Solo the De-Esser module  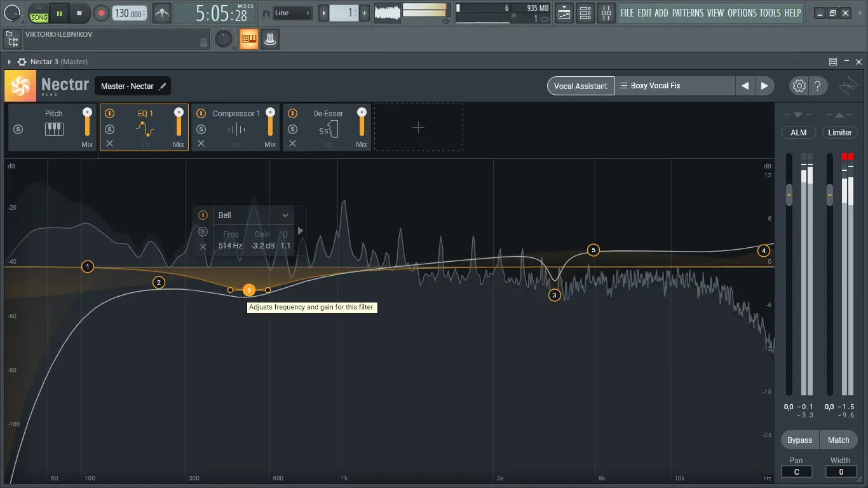point(293,129)
